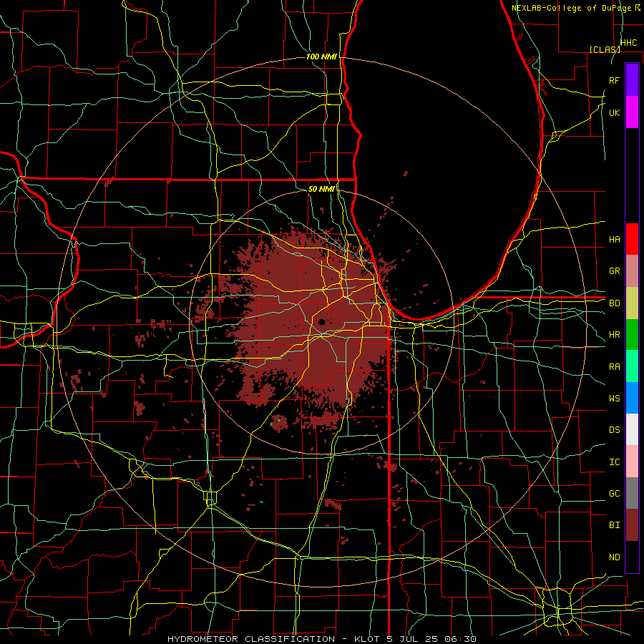The width and height of the screenshot is (644, 644).
Task: Click the '5 JUL 25 06:30' timestamp
Action: (x=431, y=639)
